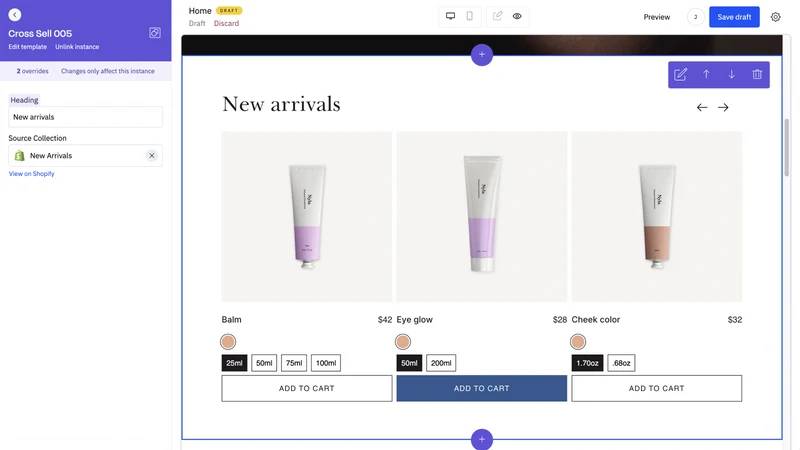Select the Balm color swatch

(x=228, y=342)
